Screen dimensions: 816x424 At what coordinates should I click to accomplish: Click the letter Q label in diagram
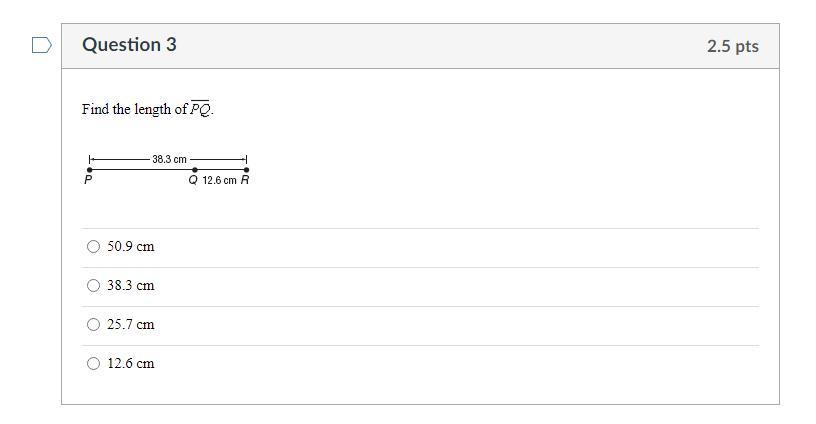click(193, 181)
